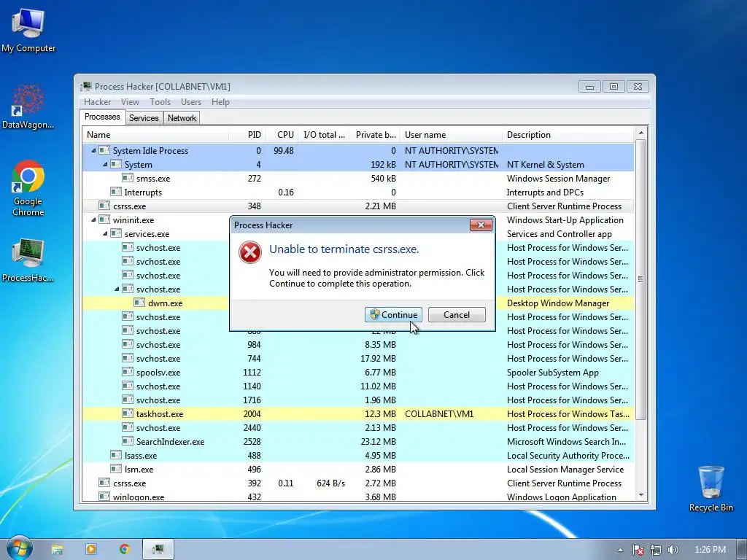Select the Desktop Window Manager description
The height and width of the screenshot is (560, 747).
pos(558,303)
